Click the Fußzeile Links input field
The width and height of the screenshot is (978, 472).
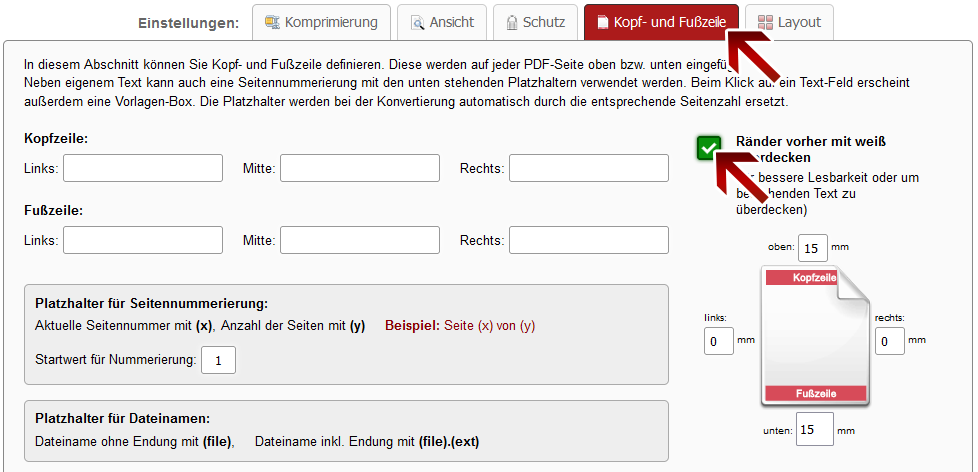click(143, 240)
